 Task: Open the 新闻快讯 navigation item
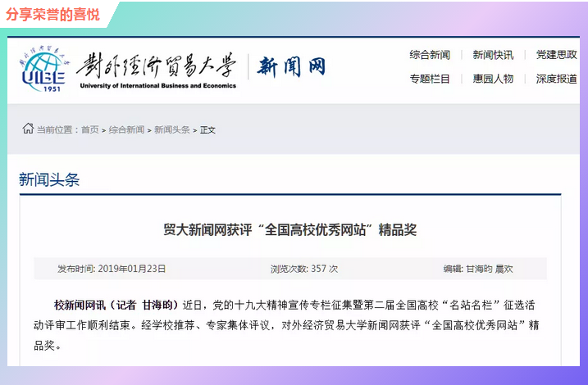[493, 55]
